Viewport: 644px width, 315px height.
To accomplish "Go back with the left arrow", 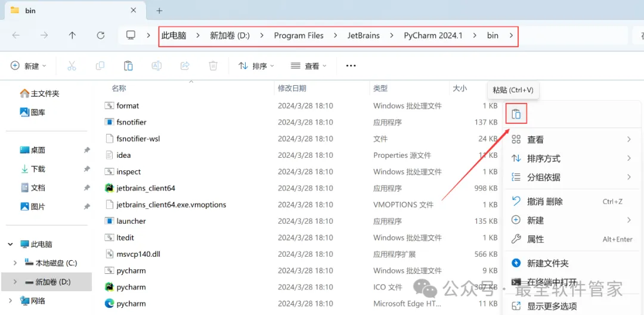I will (16, 35).
